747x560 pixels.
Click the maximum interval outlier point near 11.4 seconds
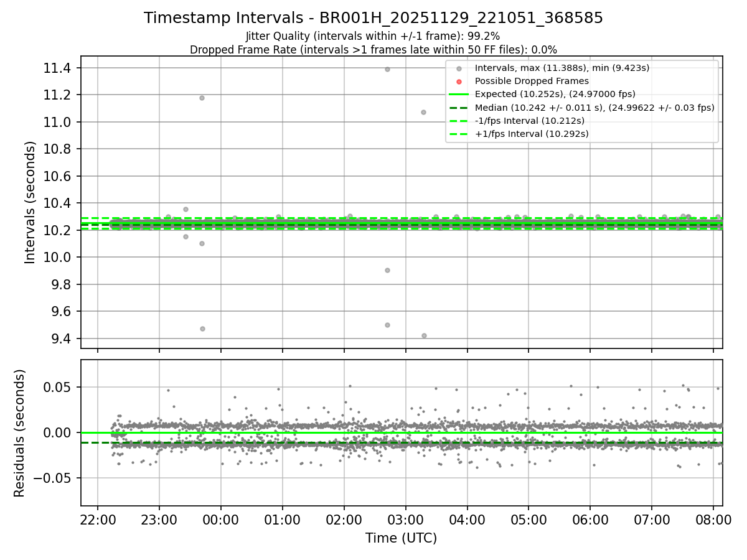pyautogui.click(x=387, y=69)
